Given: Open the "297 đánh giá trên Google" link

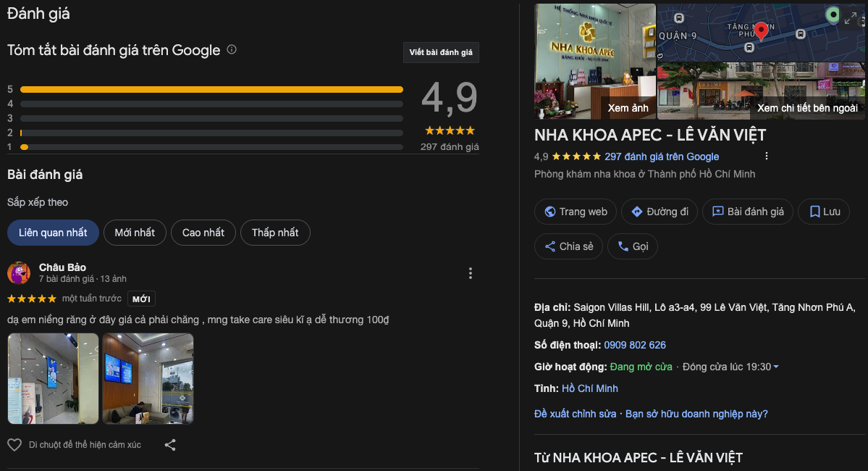Looking at the screenshot, I should point(662,157).
